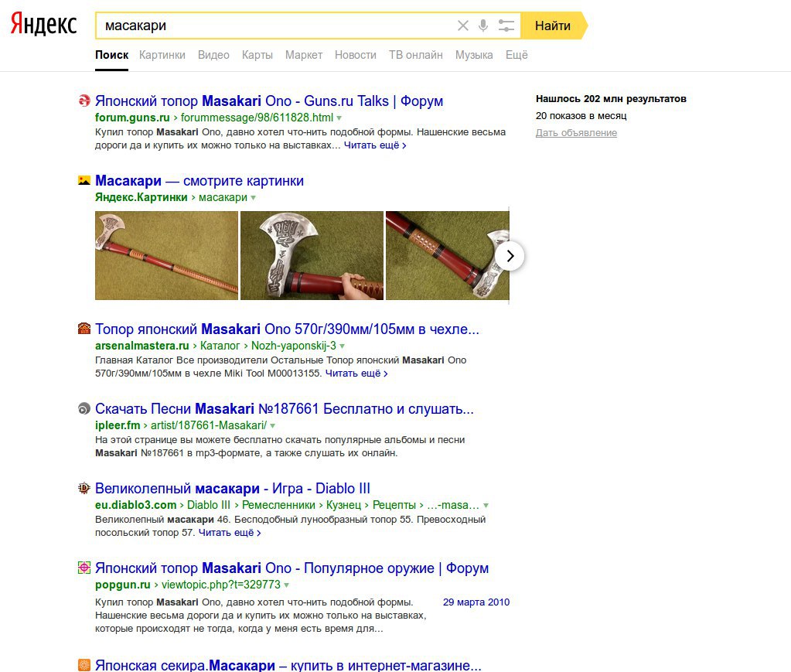
Task: Click the arsenalmastera.ru favicon
Action: 84,329
